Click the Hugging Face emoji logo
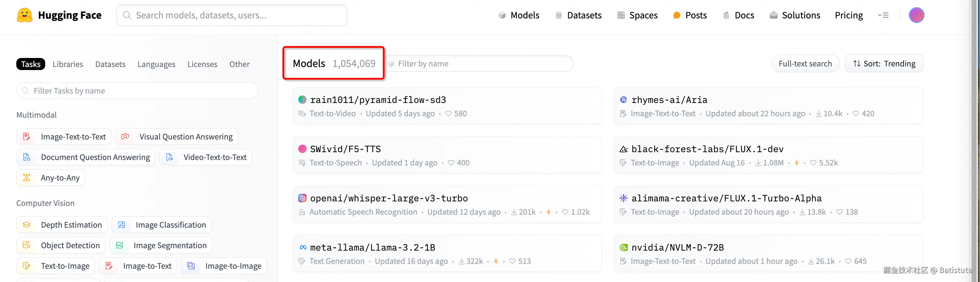The height and width of the screenshot is (282, 980). coord(25,15)
